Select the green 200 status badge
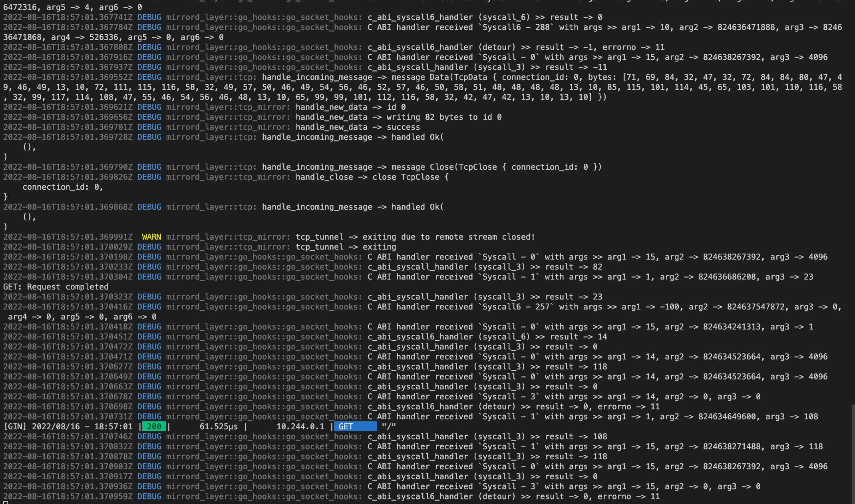 coord(154,426)
